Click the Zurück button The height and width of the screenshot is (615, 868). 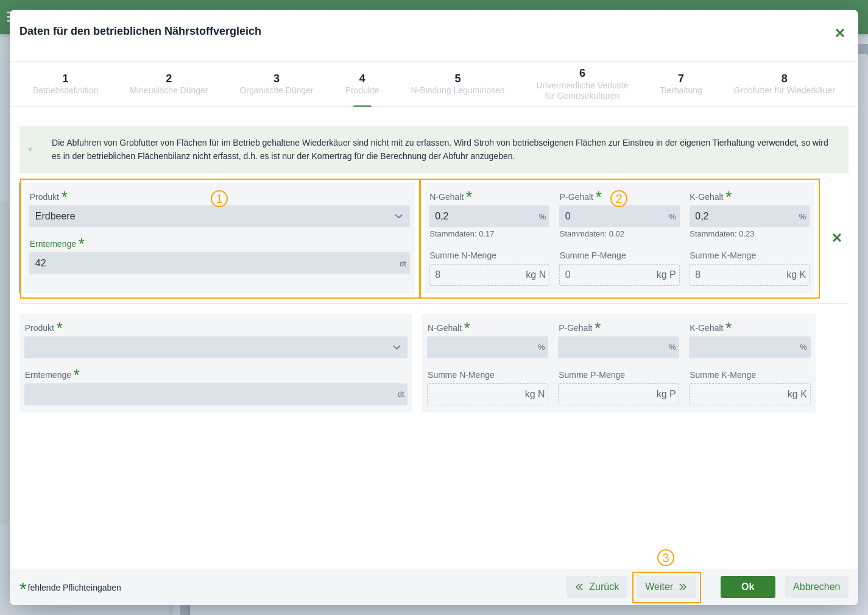point(597,587)
